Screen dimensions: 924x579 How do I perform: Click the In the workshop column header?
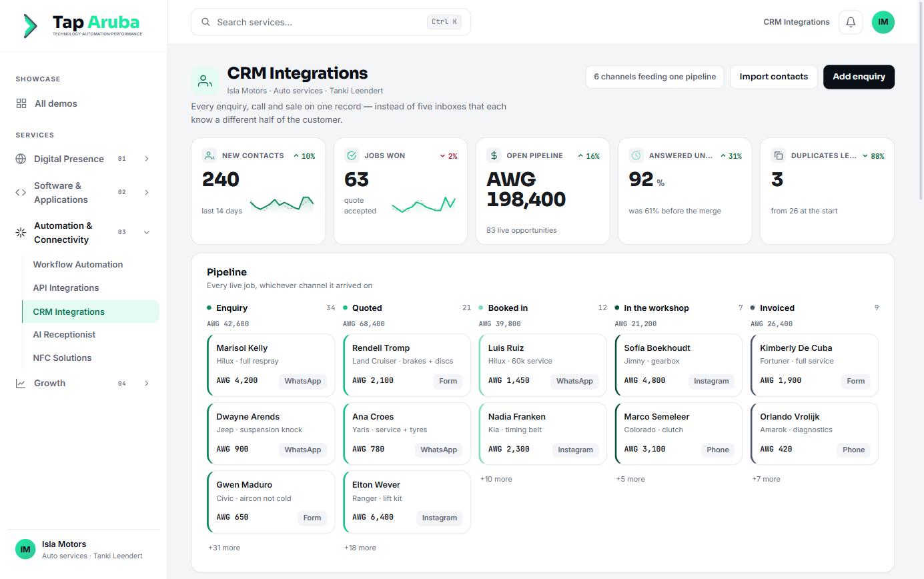click(x=678, y=308)
